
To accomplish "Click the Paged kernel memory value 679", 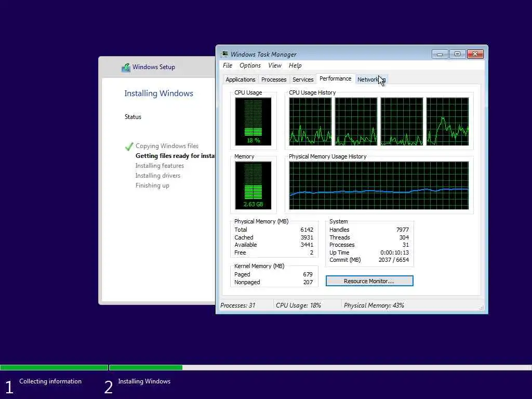I will 308,274.
